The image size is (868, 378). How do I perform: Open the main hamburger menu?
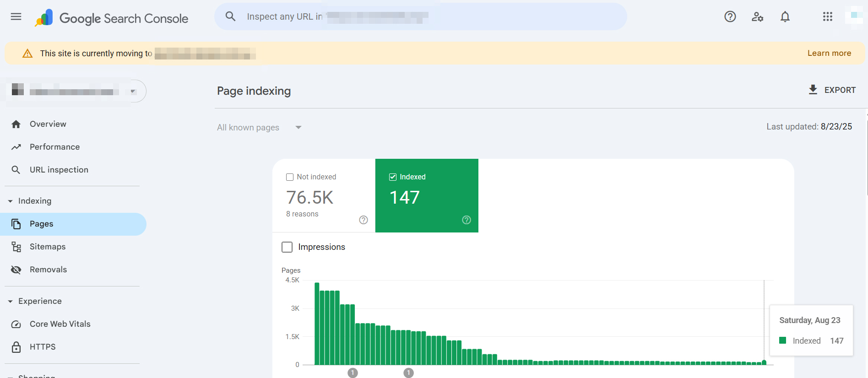tap(16, 17)
